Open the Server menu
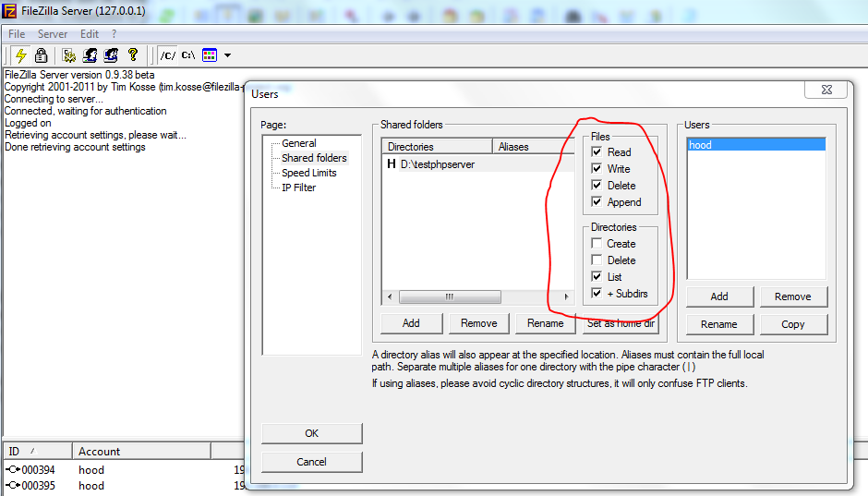 (53, 34)
